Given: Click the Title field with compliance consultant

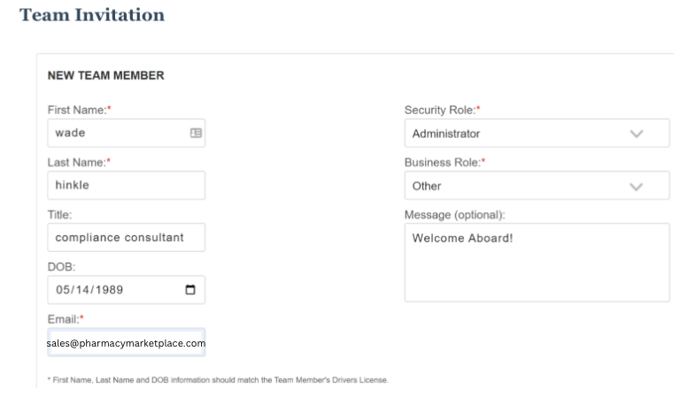Looking at the screenshot, I should click(x=126, y=237).
